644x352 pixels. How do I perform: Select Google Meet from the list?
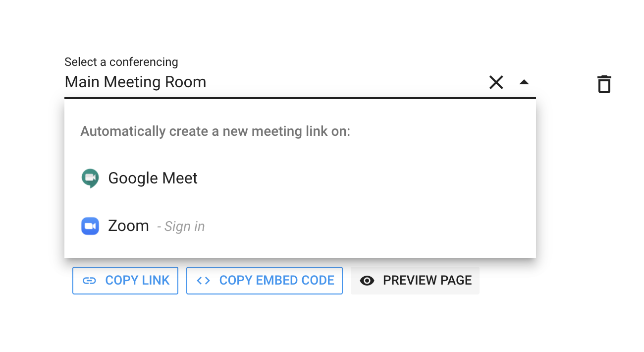tap(300, 178)
